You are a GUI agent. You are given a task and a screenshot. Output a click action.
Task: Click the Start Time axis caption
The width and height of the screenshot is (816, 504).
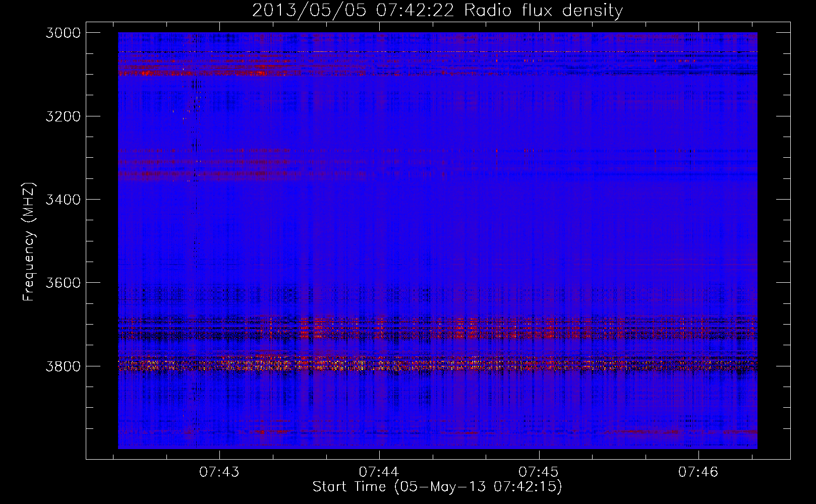pos(437,487)
